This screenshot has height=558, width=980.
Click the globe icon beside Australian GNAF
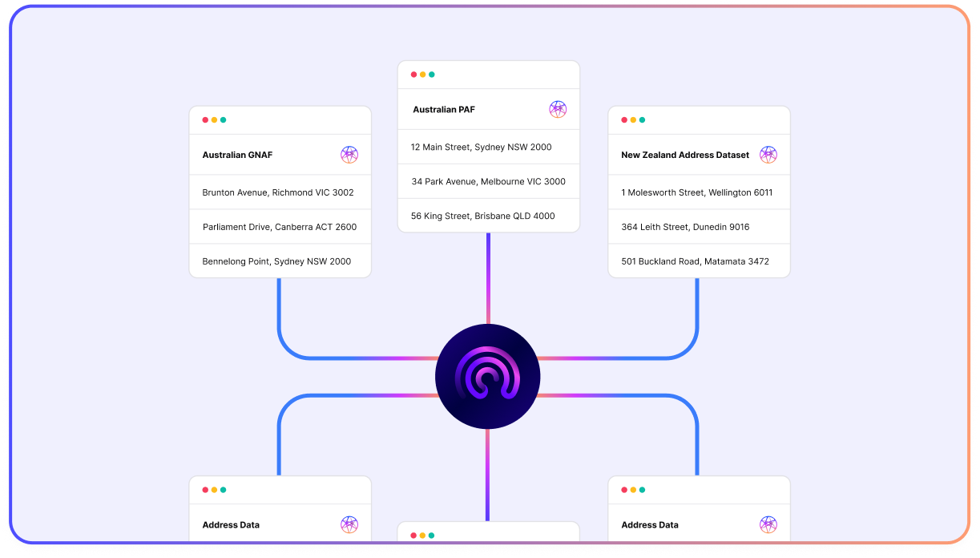click(x=349, y=155)
